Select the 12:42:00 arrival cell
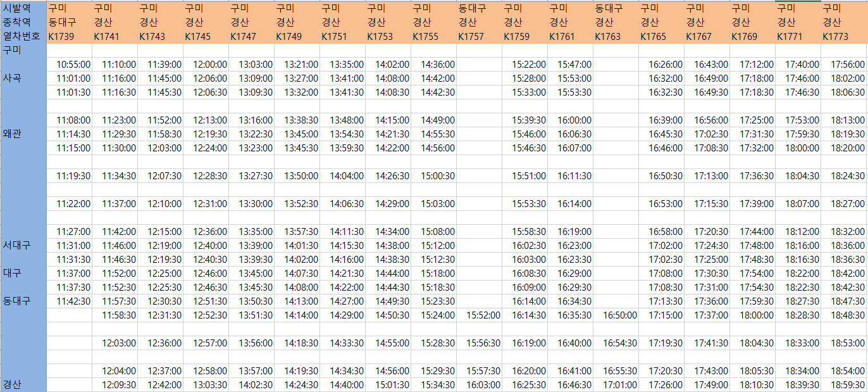The width and height of the screenshot is (868, 392). 161,384
